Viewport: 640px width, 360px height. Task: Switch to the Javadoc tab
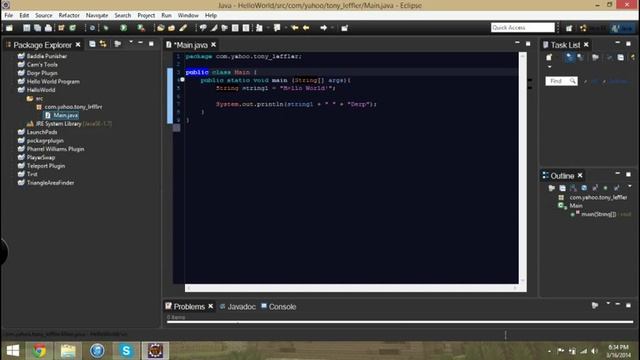point(238,307)
